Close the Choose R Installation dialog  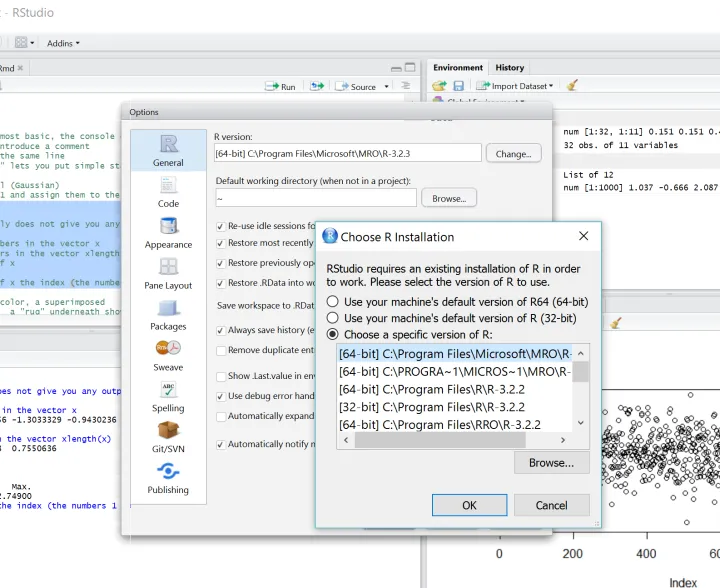(x=584, y=236)
